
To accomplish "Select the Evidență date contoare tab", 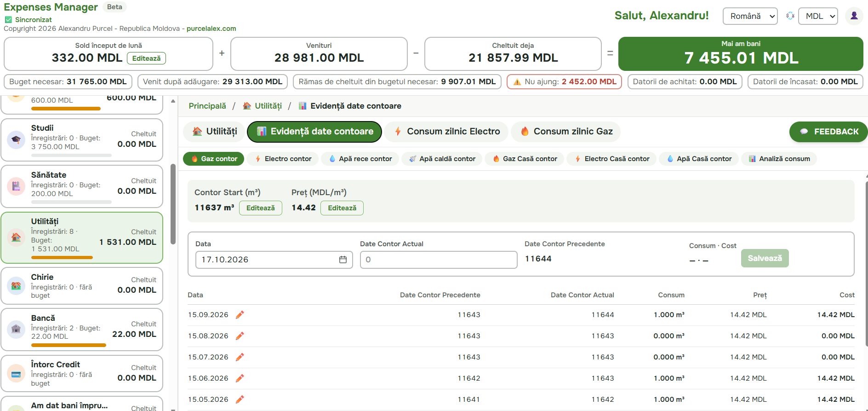I will click(314, 132).
